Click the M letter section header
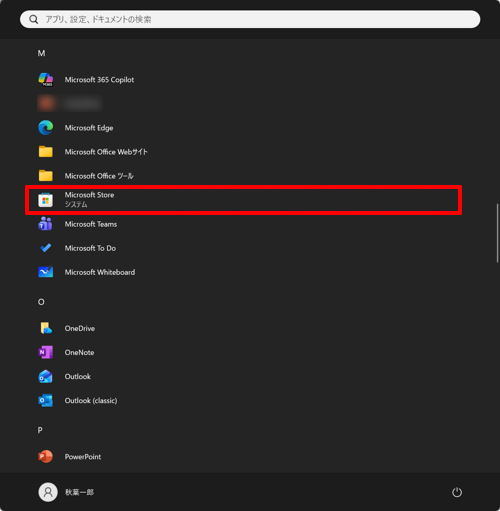Viewport: 500px width, 511px height. 41,53
